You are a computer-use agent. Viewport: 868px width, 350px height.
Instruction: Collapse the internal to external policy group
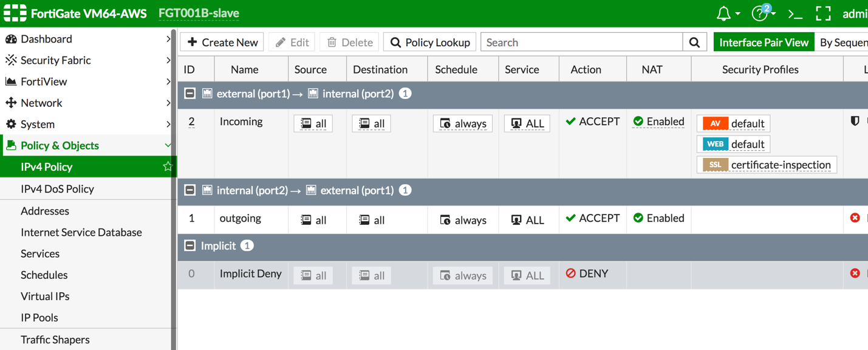(190, 190)
